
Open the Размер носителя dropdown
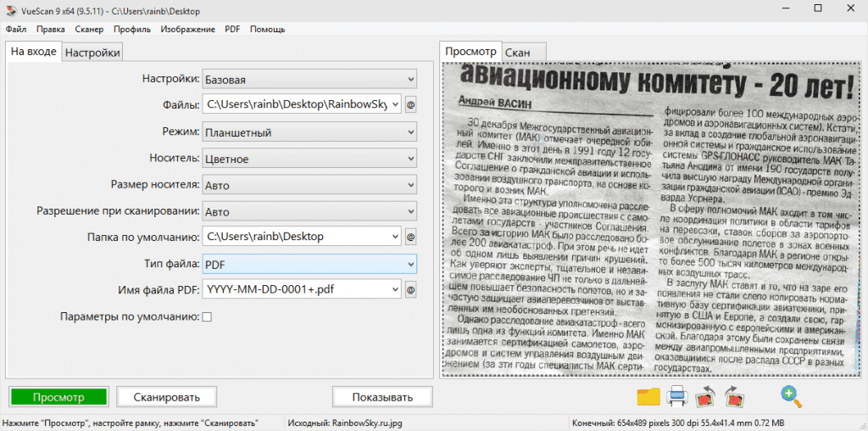click(x=309, y=184)
